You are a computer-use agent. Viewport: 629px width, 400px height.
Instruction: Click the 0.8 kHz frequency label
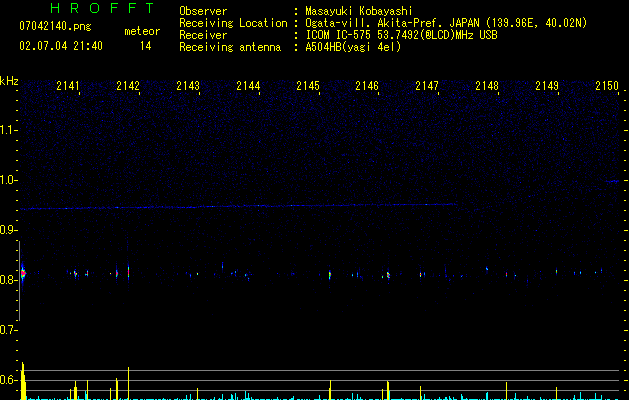click(8, 280)
